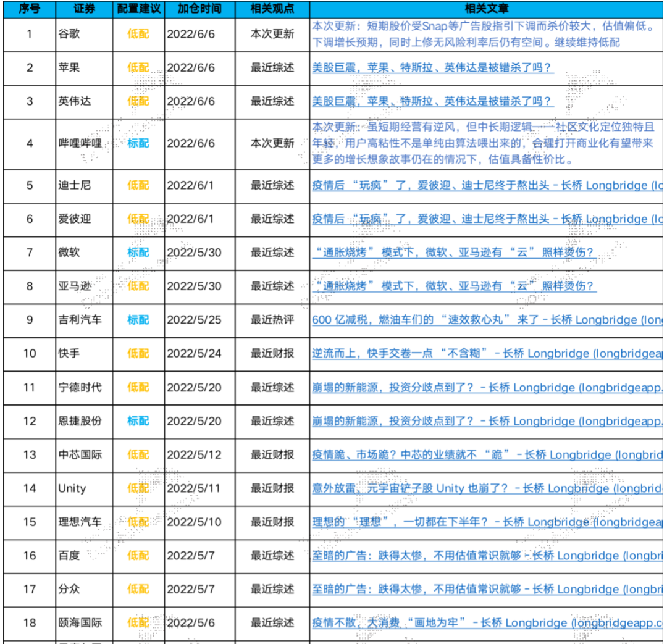This screenshot has height=644, width=667.
Task: Click the Bilibili update commentary text
Action: tap(483, 144)
